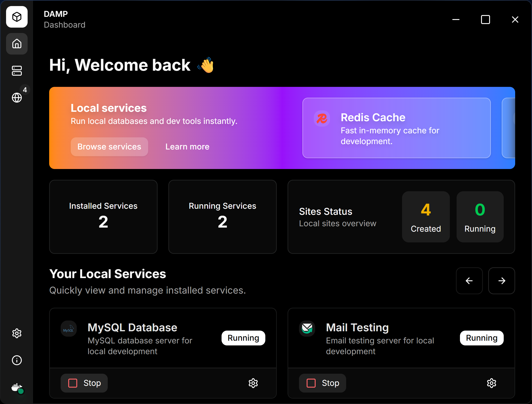Toggle the Running status badge on MySQL Database
Viewport: 532px width, 404px height.
(x=243, y=338)
